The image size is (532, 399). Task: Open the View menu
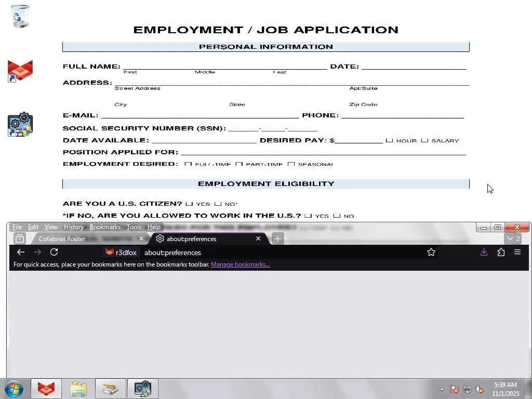[x=51, y=227]
